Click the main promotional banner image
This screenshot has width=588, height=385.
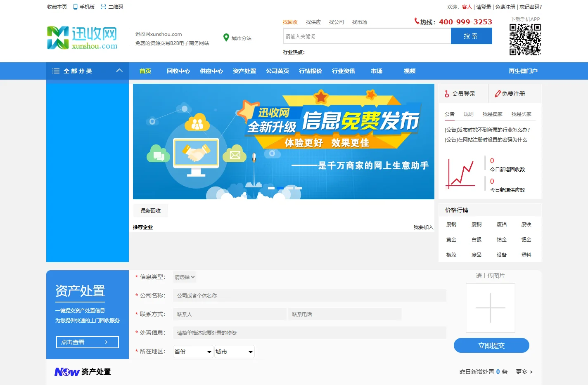point(284,142)
